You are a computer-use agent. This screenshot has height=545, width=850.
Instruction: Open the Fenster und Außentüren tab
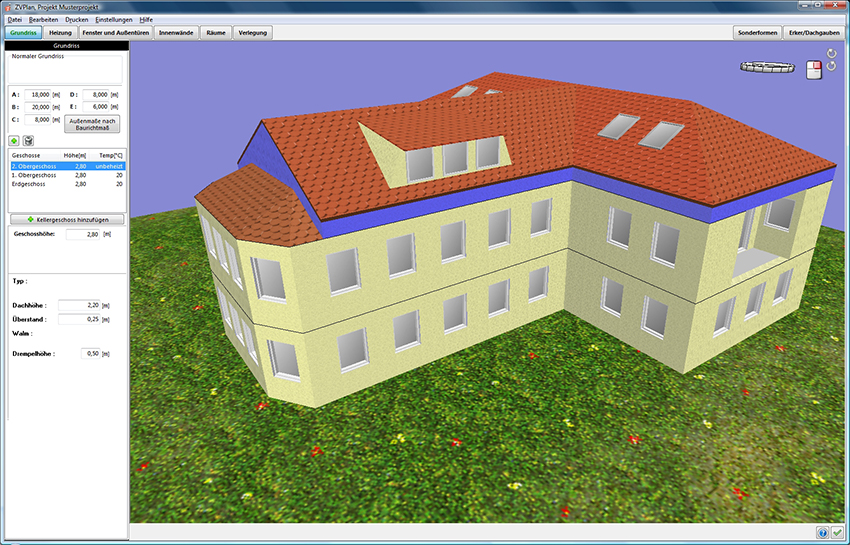point(115,33)
